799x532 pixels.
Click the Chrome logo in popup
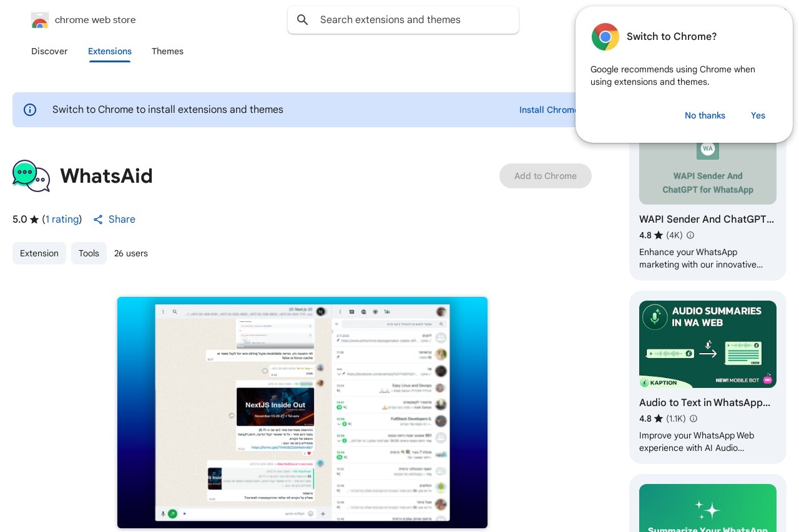[x=605, y=37]
